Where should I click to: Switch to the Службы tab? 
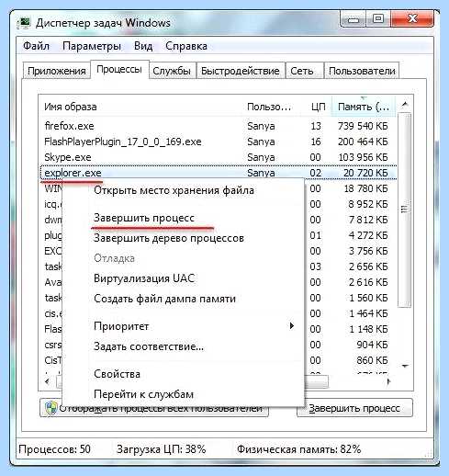(x=172, y=71)
